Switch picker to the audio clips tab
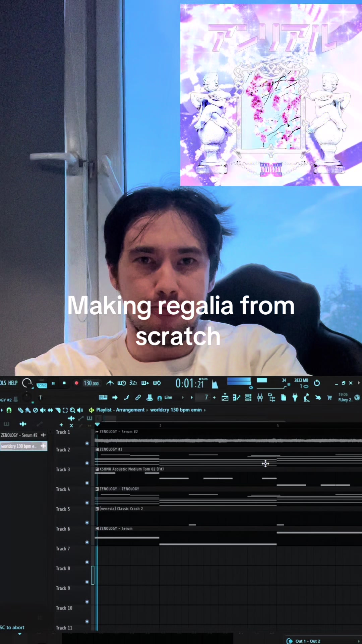Screen dimensions: 362x644 tap(23, 424)
